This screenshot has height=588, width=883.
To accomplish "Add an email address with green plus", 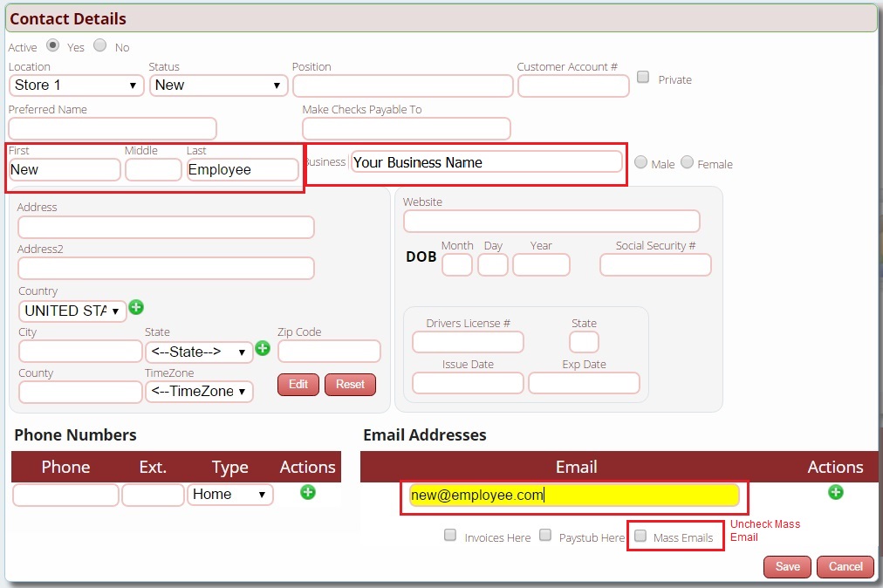I will coord(835,493).
